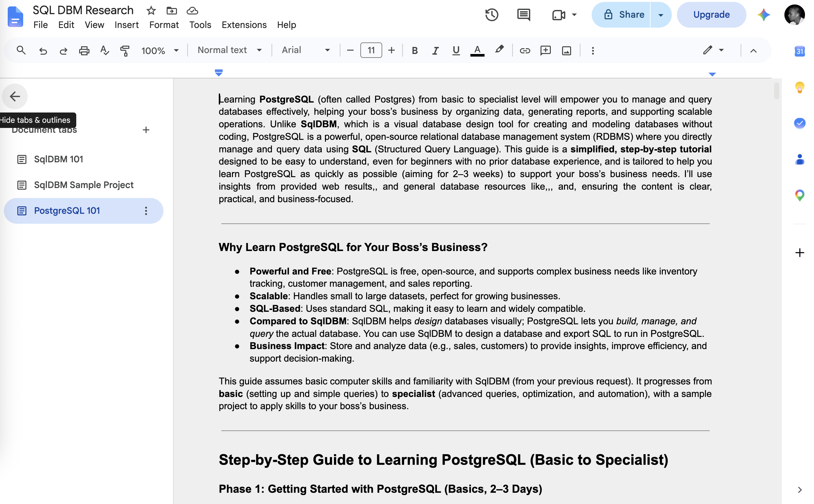Screen dimensions: 814x504
Task: Open the Extensions menu
Action: [x=244, y=25]
